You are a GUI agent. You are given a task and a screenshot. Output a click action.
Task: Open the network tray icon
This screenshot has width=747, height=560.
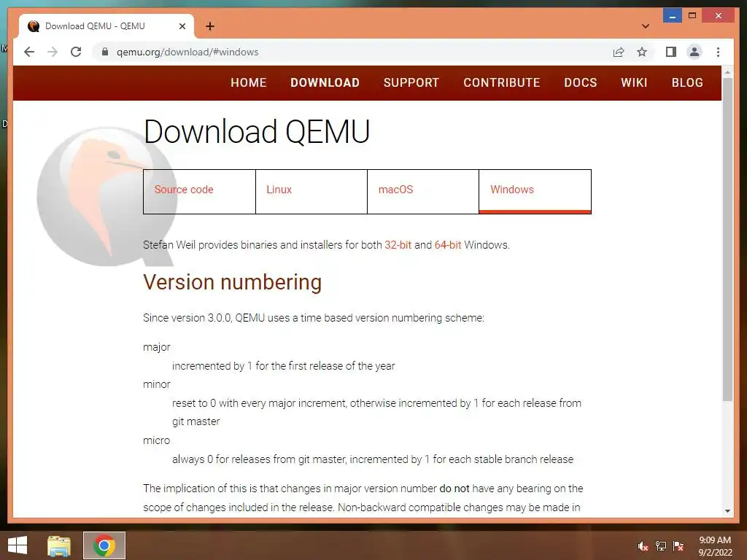point(661,546)
